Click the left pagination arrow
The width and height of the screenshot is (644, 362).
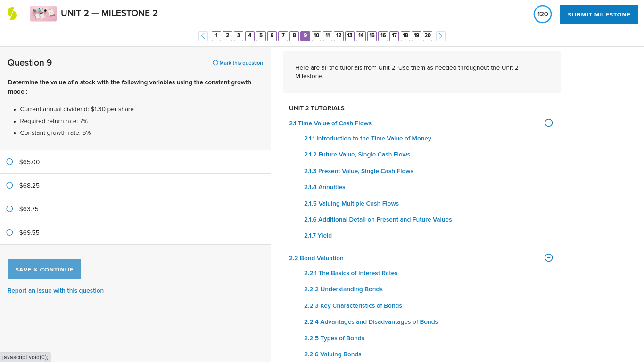[x=203, y=36]
